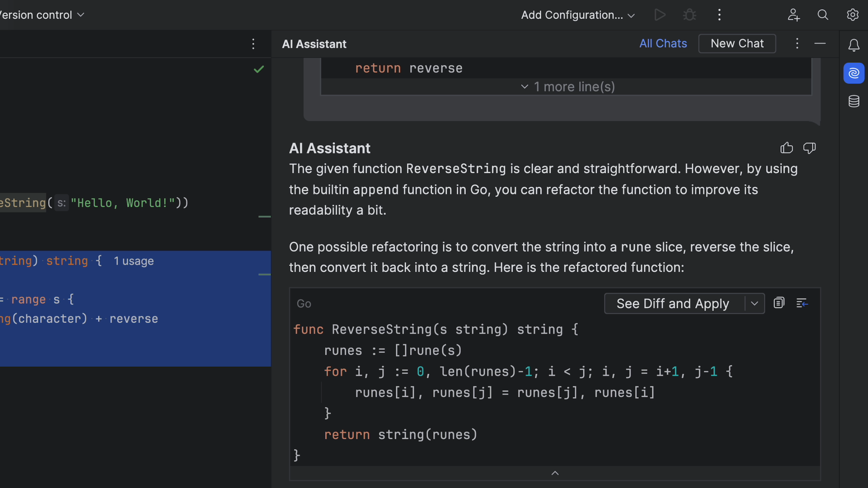Scroll up in the AI Assistant chat panel

coord(554,472)
